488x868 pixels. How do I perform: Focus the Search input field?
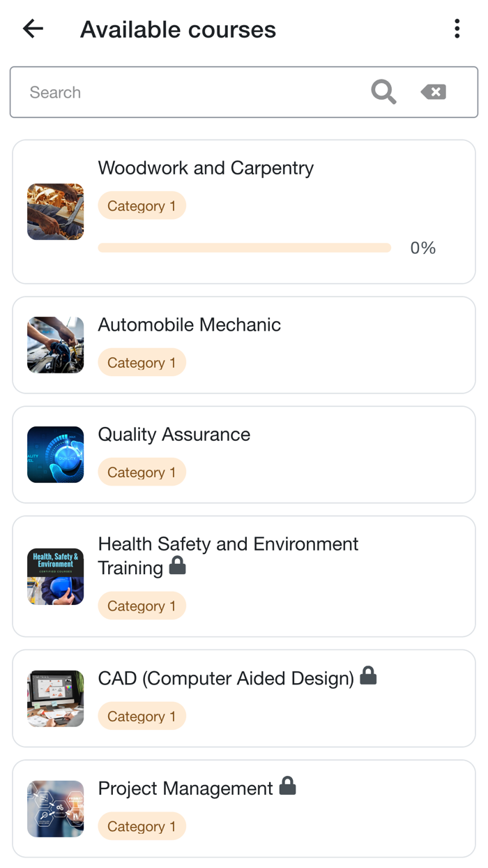188,92
